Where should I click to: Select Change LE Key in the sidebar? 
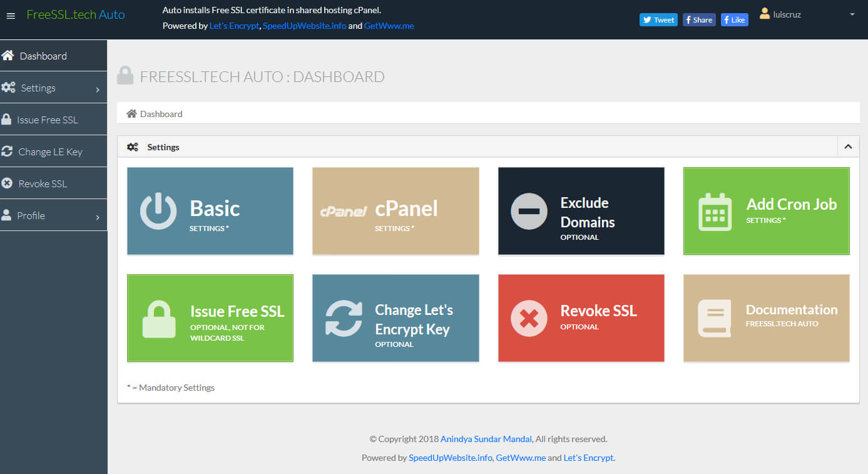(53, 152)
